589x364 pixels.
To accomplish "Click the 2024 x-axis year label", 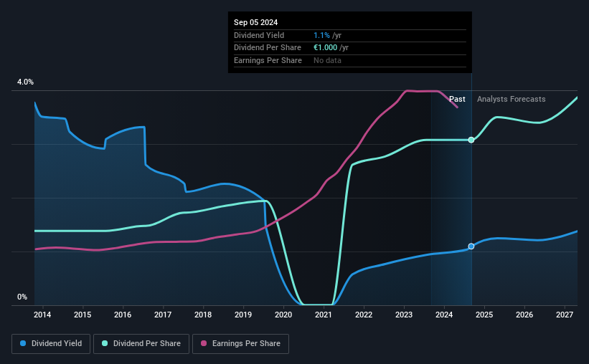I will [444, 315].
